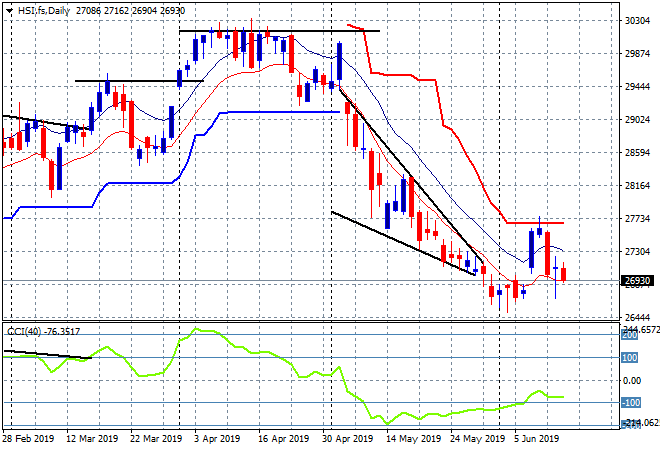Click the 27734 price axis label
660x450 pixels.
637,218
